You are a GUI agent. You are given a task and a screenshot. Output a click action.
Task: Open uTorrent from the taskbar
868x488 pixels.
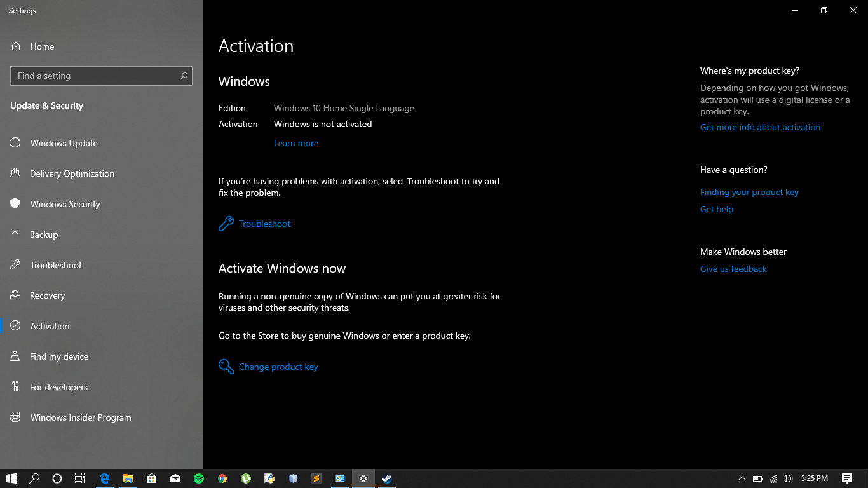click(x=246, y=478)
